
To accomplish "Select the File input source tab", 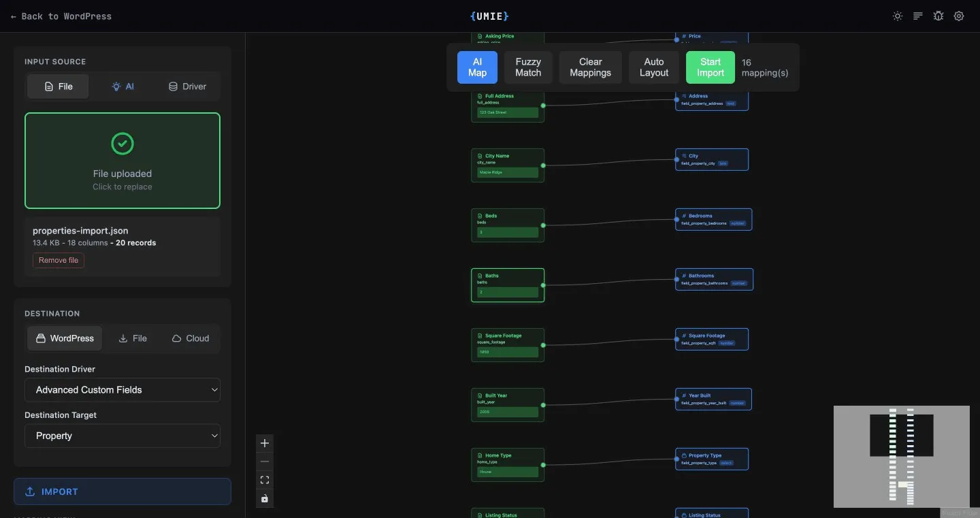I will click(58, 86).
